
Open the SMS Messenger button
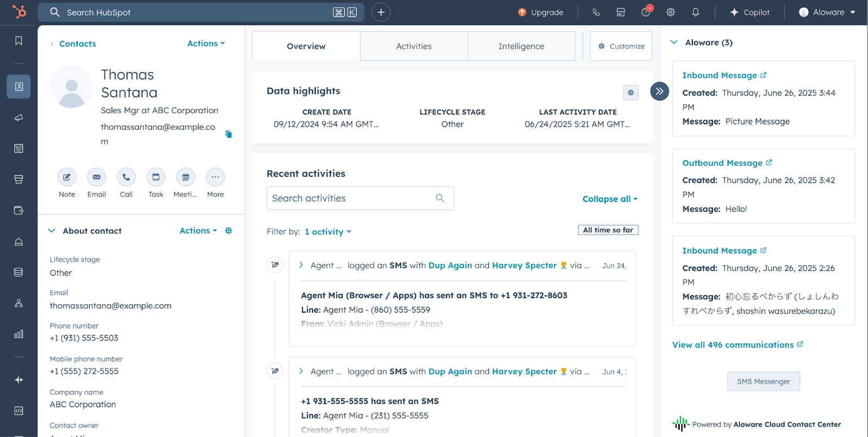763,381
